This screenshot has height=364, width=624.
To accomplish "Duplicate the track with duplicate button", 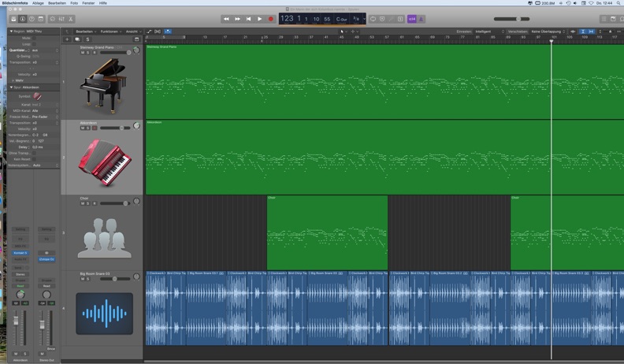I will (x=77, y=39).
